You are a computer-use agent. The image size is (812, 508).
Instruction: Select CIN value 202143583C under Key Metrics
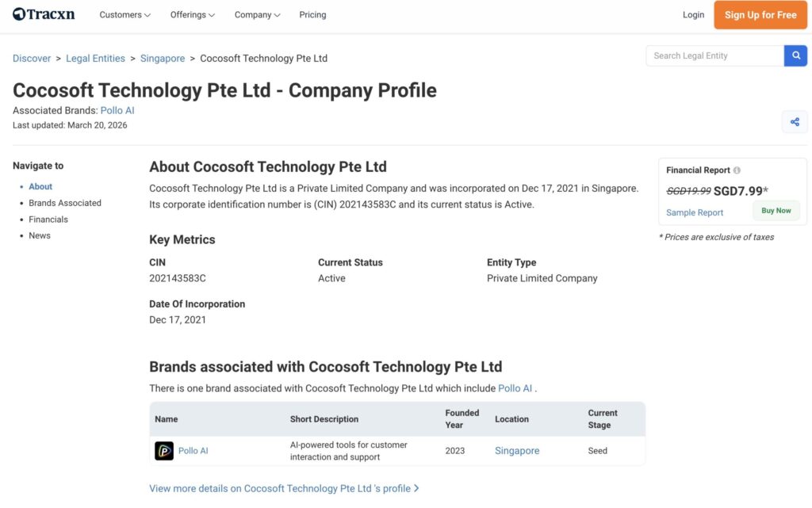[x=178, y=278]
